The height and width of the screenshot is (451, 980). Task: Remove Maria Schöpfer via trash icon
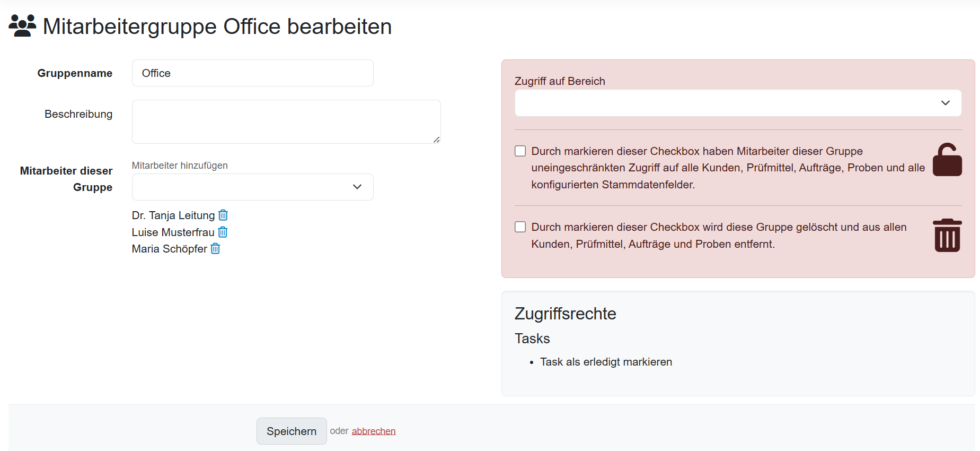pos(215,248)
